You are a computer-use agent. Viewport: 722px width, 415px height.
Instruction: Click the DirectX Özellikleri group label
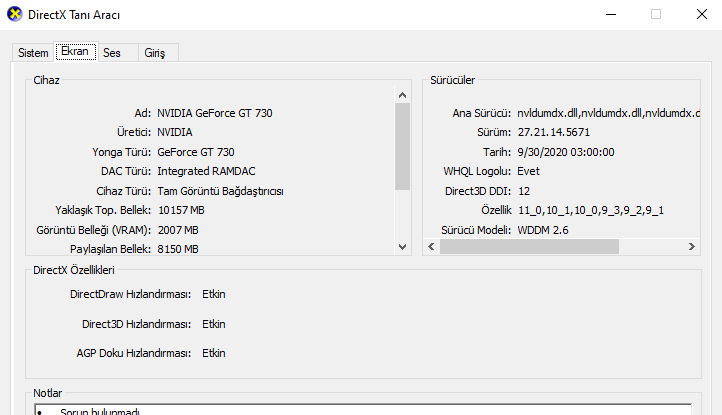coord(74,270)
